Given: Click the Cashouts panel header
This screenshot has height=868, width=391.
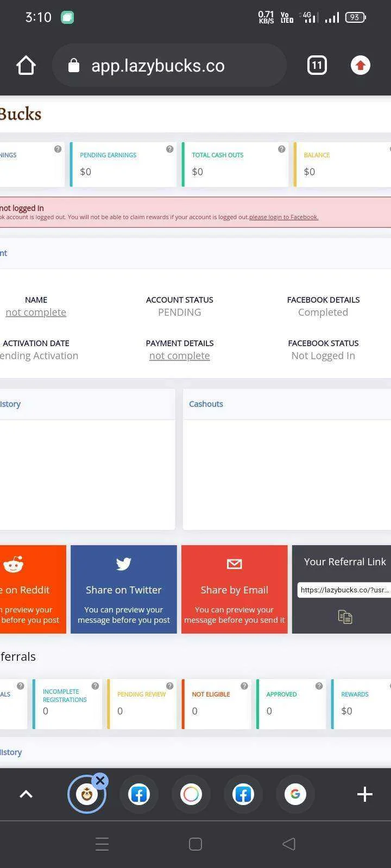Looking at the screenshot, I should coord(287,404).
